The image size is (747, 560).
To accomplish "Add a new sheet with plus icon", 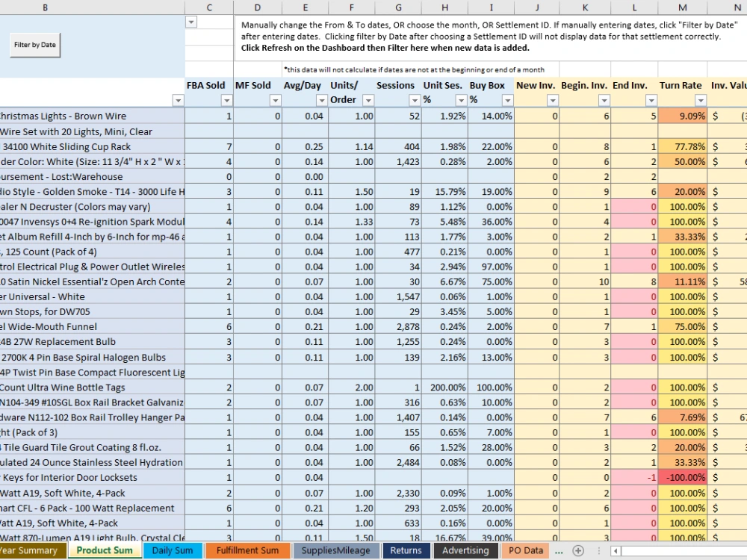I will click(x=578, y=550).
